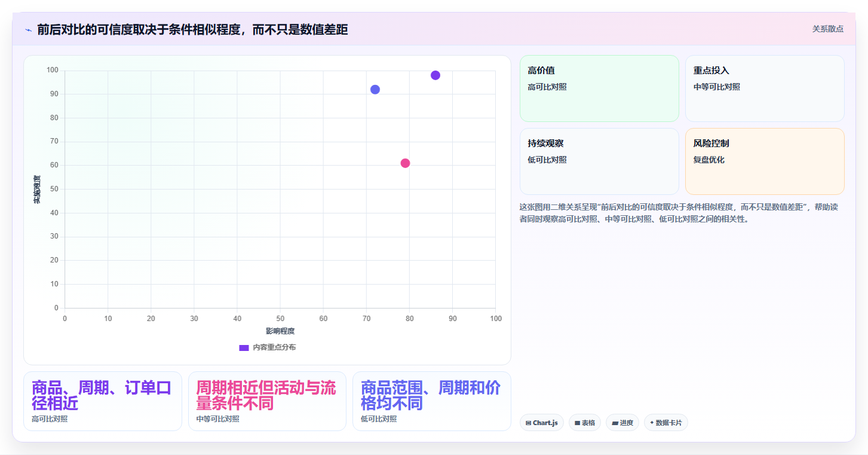This screenshot has width=868, height=455.
Task: Click the dashboard title 前后对比的可信度
Action: pyautogui.click(x=192, y=30)
